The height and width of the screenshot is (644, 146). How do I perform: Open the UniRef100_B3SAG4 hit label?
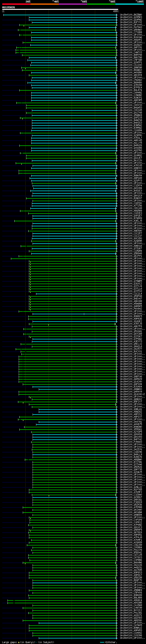click(131, 387)
